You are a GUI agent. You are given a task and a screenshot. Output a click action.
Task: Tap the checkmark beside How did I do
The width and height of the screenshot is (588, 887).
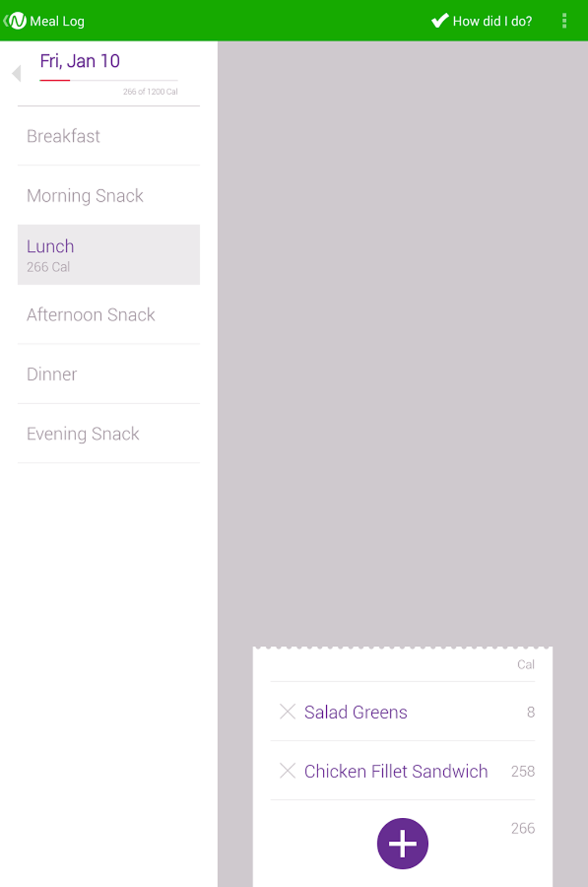coord(440,21)
